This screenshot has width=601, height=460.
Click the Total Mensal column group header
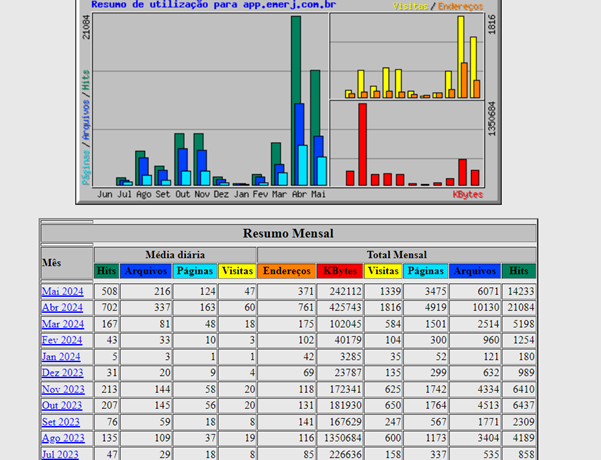(397, 255)
